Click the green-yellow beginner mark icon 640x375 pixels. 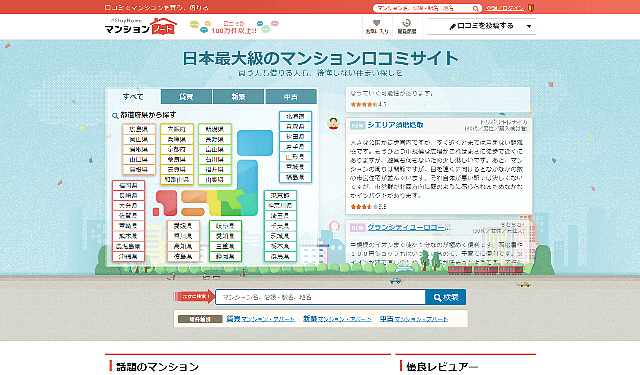(x=531, y=8)
